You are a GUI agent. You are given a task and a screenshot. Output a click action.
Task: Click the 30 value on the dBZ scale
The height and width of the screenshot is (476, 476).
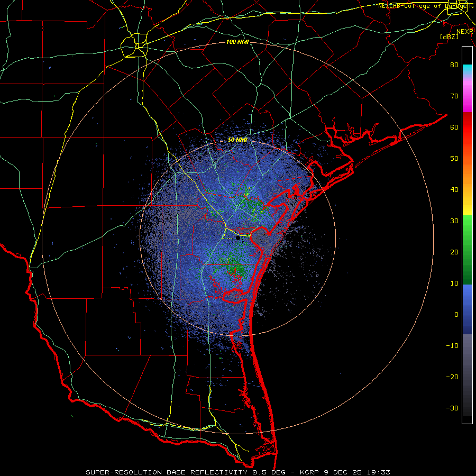pos(454,221)
